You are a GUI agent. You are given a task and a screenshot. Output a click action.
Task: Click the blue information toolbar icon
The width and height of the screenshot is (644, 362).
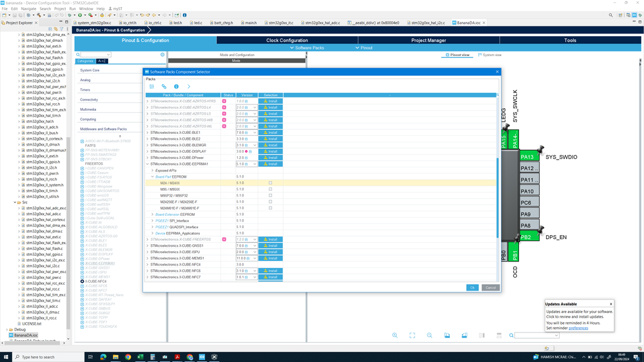184,15
